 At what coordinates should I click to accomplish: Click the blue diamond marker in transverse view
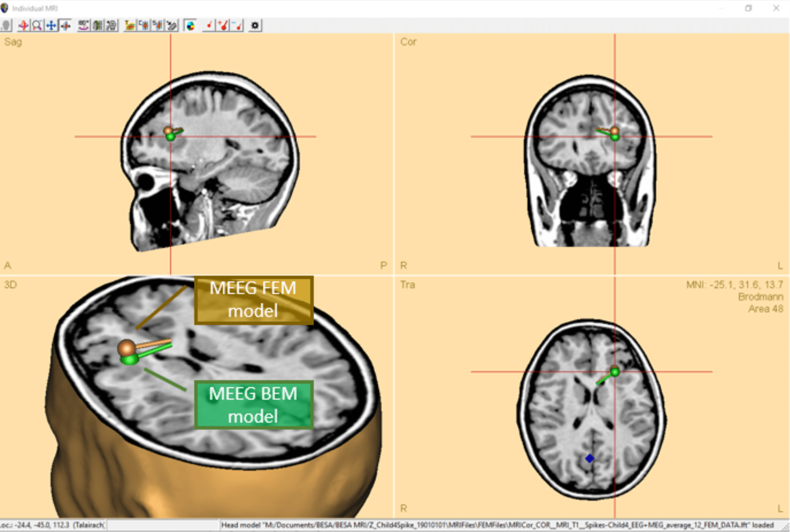pyautogui.click(x=590, y=458)
